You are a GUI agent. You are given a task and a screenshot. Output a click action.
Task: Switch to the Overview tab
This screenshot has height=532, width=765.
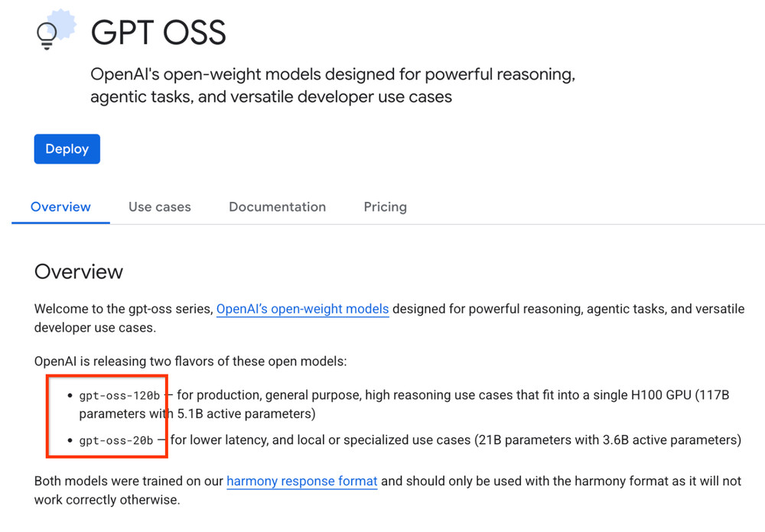(60, 207)
